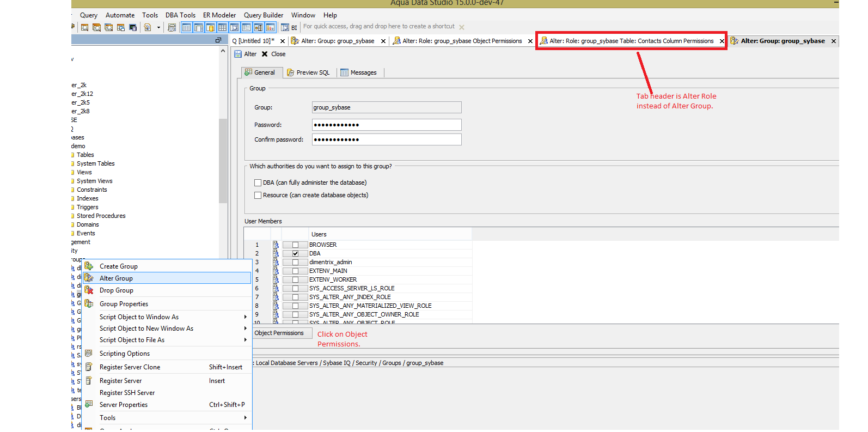
Task: Check the BROWSER user member box
Action: 296,245
